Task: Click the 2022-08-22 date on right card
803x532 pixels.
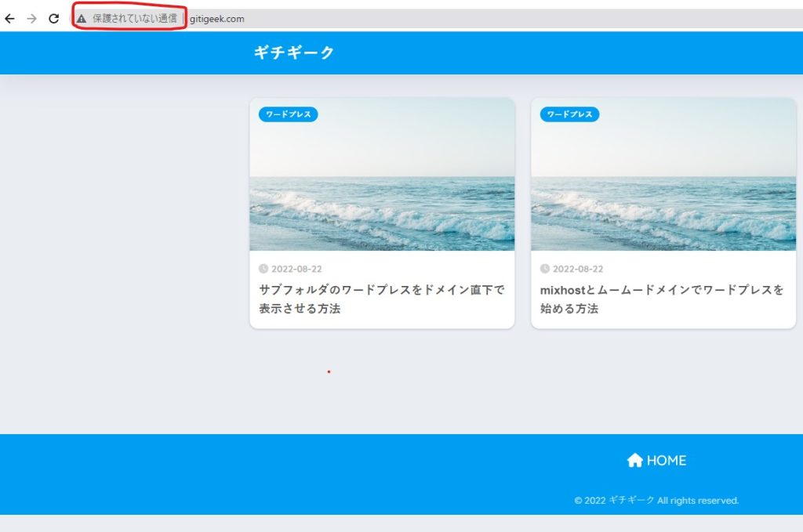Action: pos(578,269)
